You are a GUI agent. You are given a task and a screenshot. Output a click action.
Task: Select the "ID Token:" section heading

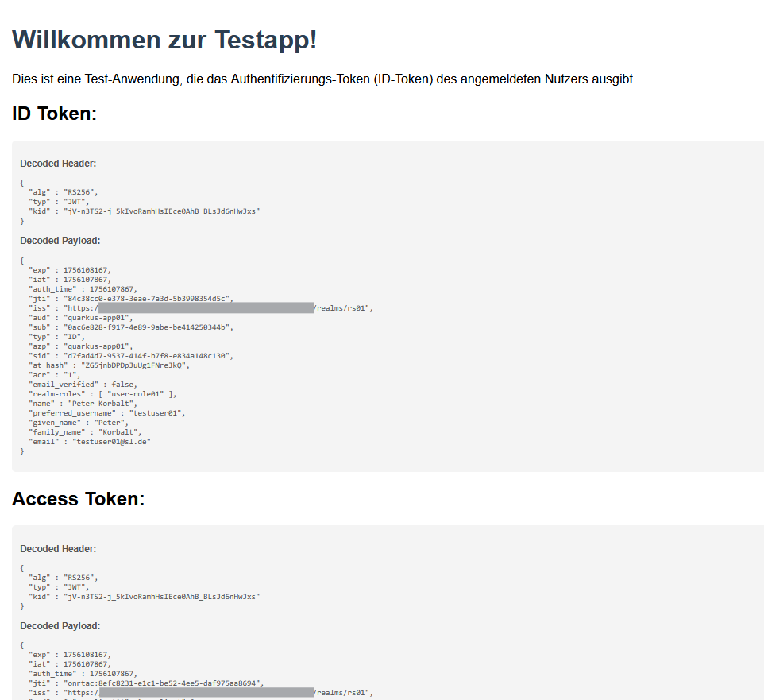(54, 114)
